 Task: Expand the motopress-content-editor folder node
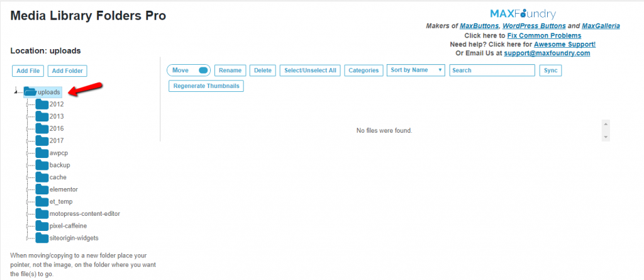(28, 214)
